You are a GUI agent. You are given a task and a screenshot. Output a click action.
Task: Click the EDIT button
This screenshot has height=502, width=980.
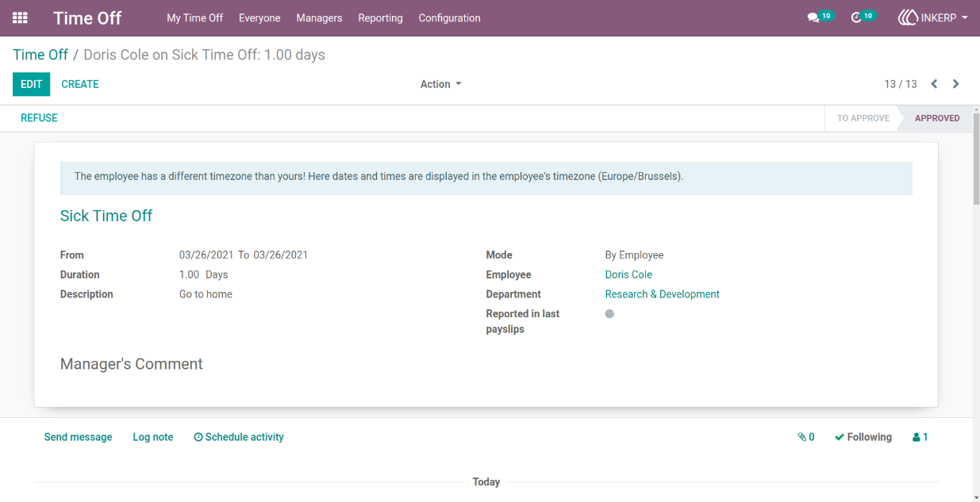[x=31, y=84]
